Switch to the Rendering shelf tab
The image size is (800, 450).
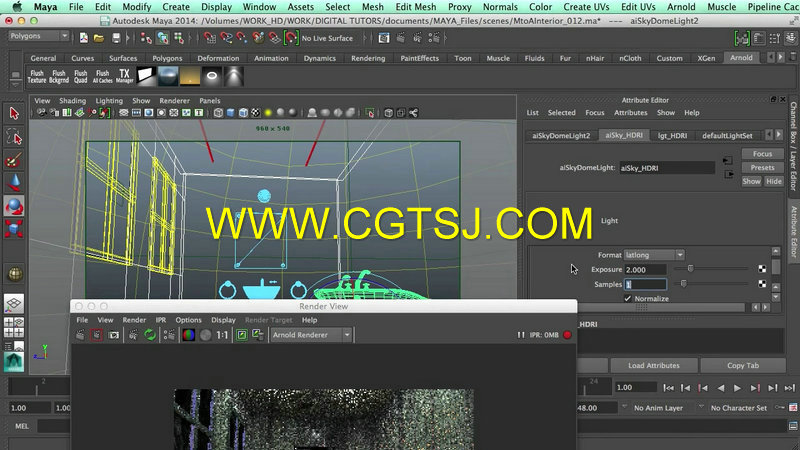coord(368,58)
